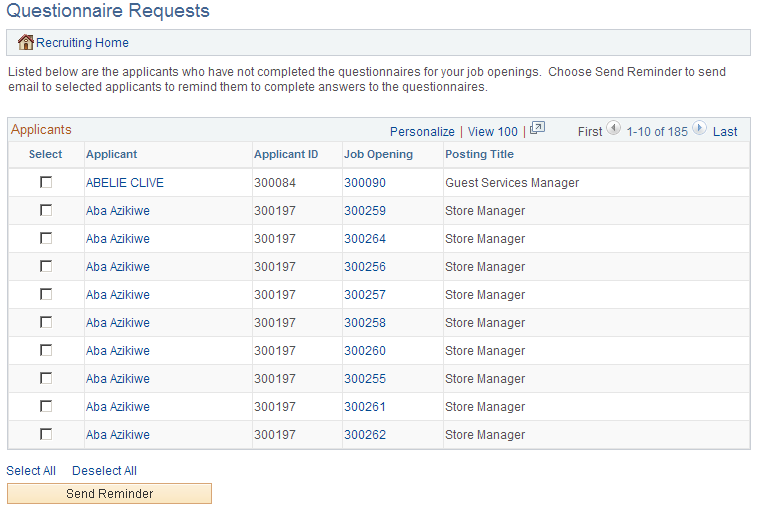Image resolution: width=758 pixels, height=509 pixels.
Task: Select checkbox for job opening 300264
Action: tap(46, 238)
